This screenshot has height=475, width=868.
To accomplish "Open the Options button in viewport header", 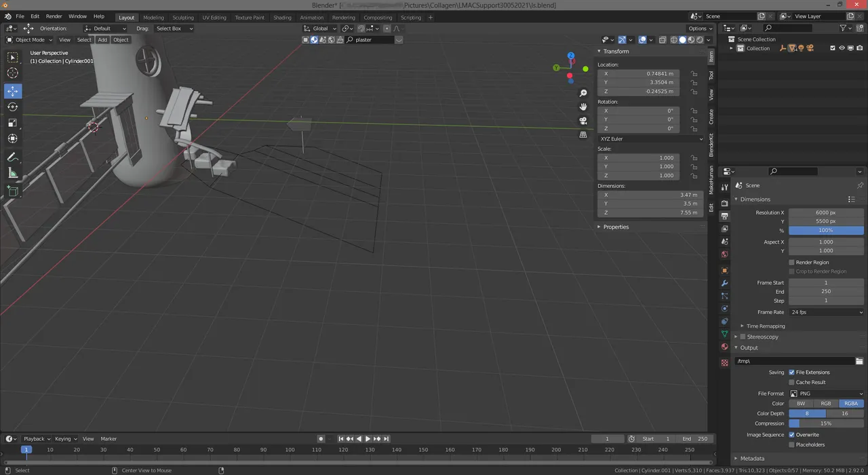I will tap(699, 28).
